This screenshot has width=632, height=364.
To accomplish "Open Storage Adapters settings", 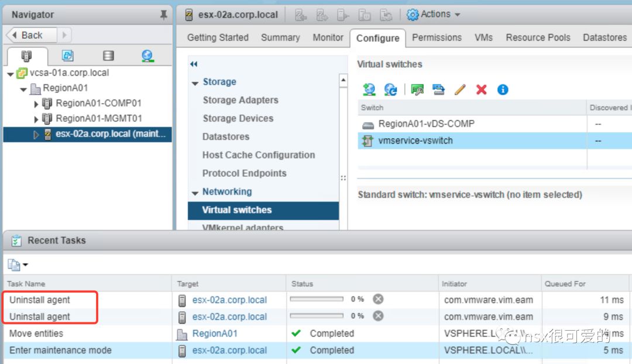I will (241, 100).
